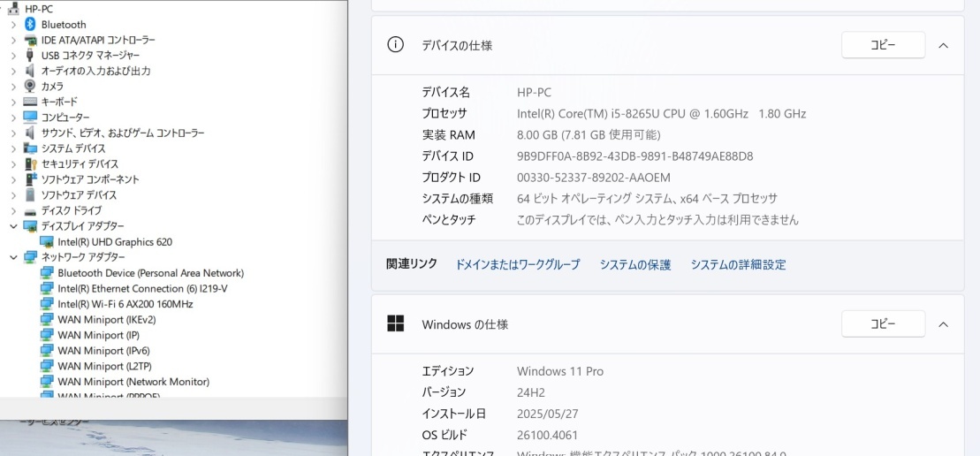
Task: Open ドメインまたはワークグループ link
Action: click(518, 265)
